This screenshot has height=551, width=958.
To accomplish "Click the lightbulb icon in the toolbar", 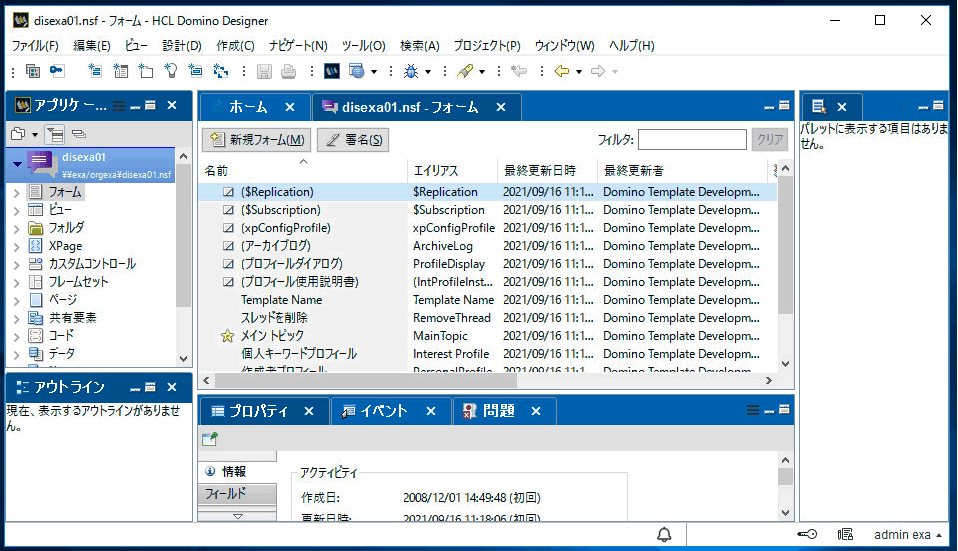I will (x=171, y=71).
